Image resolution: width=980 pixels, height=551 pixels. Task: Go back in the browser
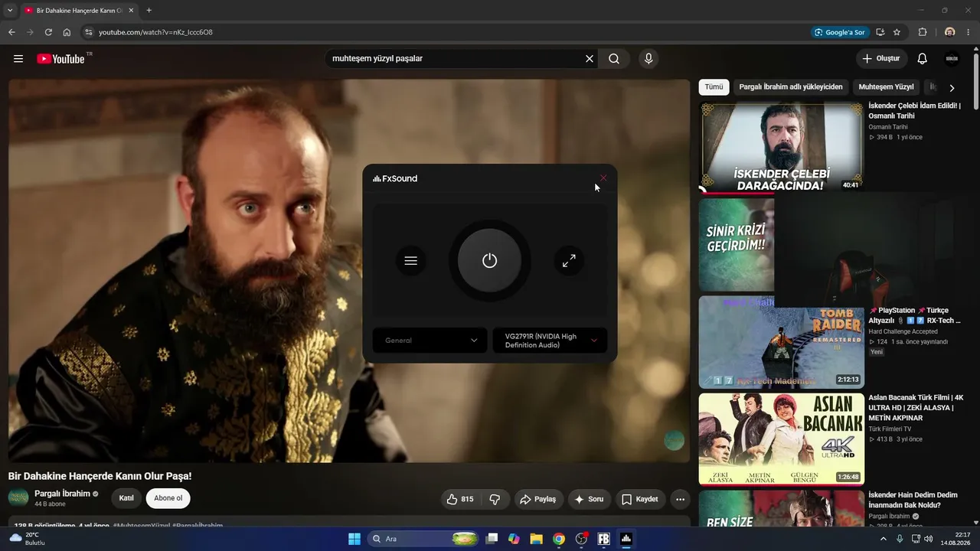tap(11, 32)
